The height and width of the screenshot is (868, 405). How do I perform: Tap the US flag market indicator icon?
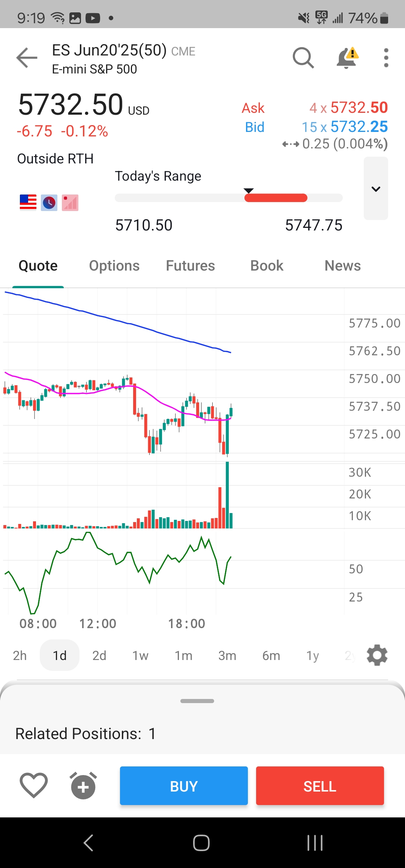click(28, 203)
